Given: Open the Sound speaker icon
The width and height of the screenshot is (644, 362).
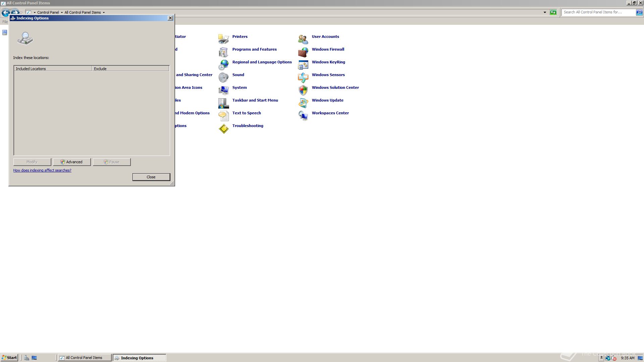Looking at the screenshot, I should coord(223,77).
